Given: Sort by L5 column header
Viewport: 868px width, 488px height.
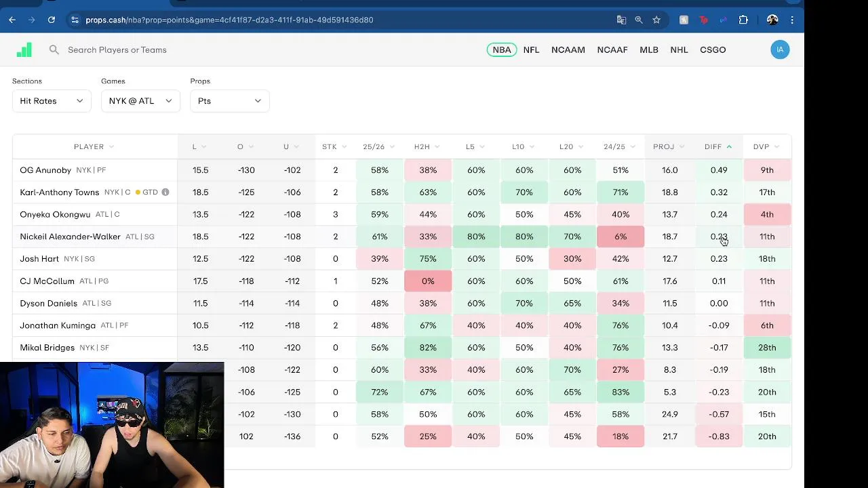Looking at the screenshot, I should pos(475,146).
